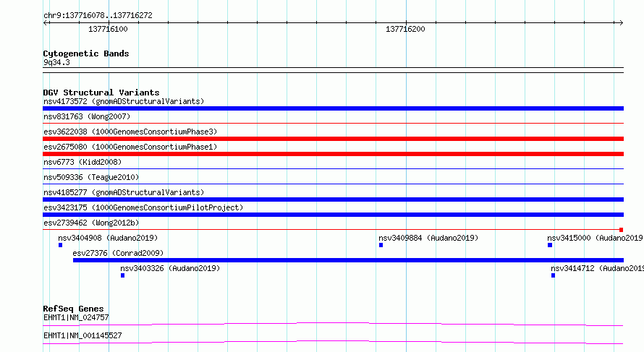Viewport: 644px width, 352px height.
Task: Click the nsv4185277 gnomAD variant label
Action: 124,192
